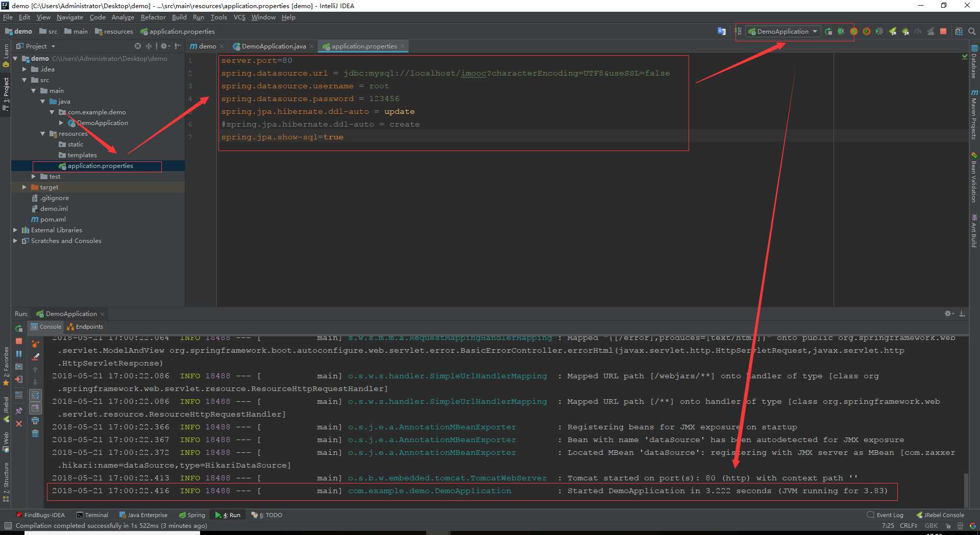Open the Maven Projects side panel

tap(974, 114)
